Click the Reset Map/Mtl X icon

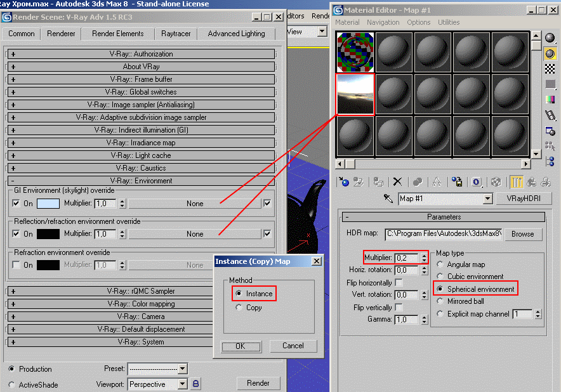pyautogui.click(x=397, y=181)
